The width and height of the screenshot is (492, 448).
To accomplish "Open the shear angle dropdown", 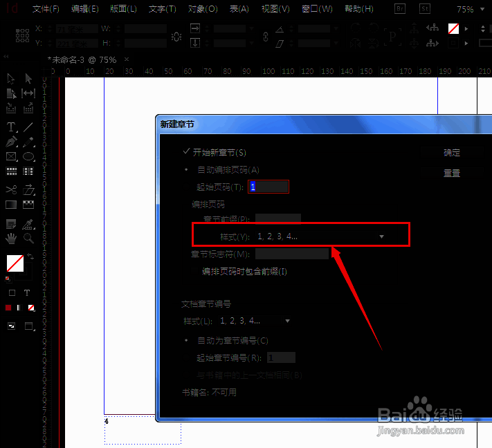I will coord(336,44).
